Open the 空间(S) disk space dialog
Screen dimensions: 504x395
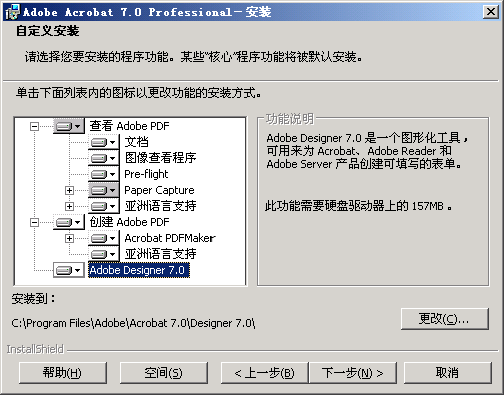163,373
